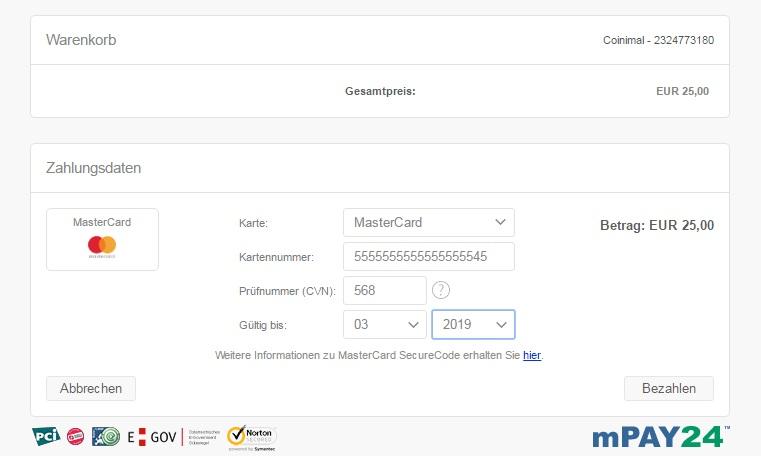The height and width of the screenshot is (456, 761).
Task: Follow the 'hier' SecureCode link
Action: pos(532,355)
